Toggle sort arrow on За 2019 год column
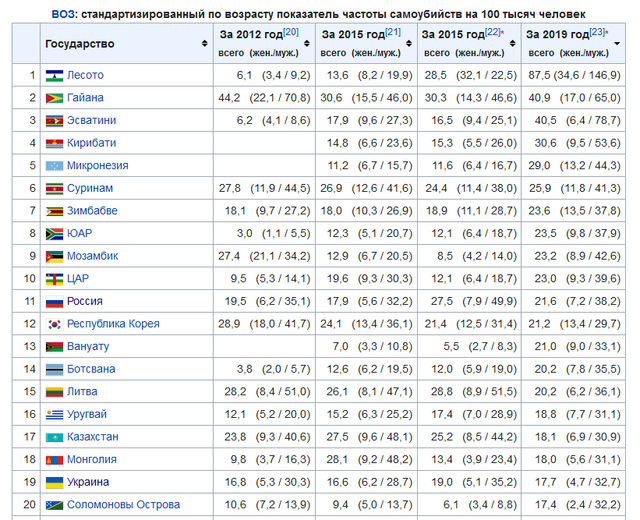The height and width of the screenshot is (520, 640). pos(617,43)
